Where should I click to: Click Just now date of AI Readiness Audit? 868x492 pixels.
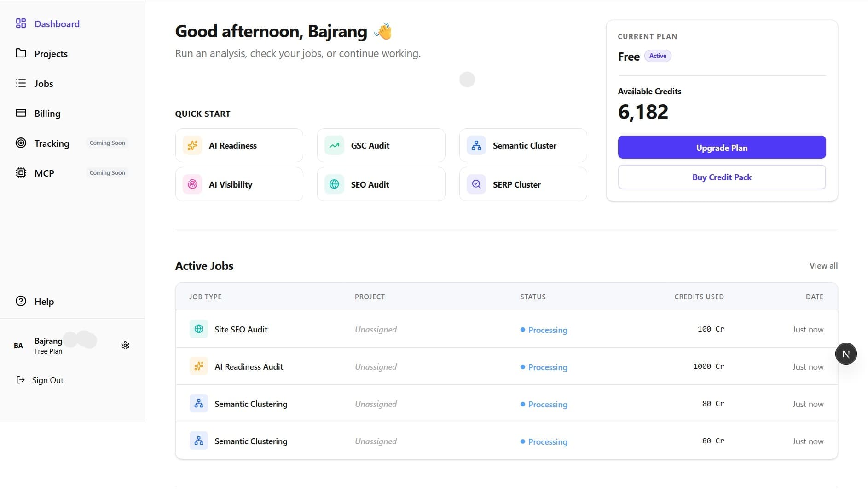pos(808,367)
